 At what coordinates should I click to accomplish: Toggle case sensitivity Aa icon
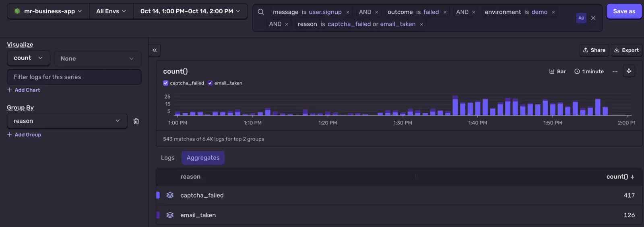click(581, 18)
